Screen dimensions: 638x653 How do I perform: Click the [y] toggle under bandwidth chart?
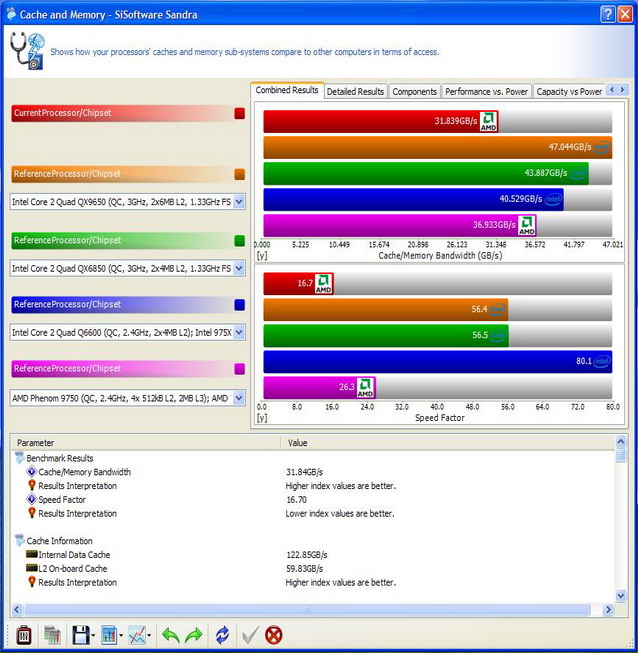(262, 255)
